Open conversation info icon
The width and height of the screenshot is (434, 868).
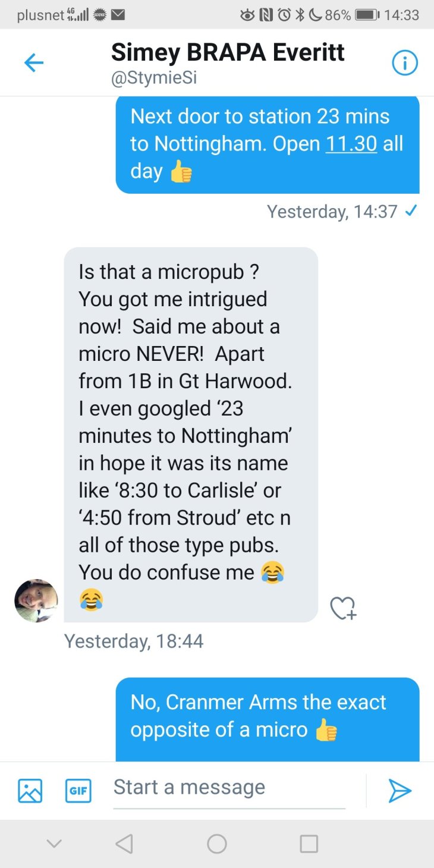(x=405, y=62)
